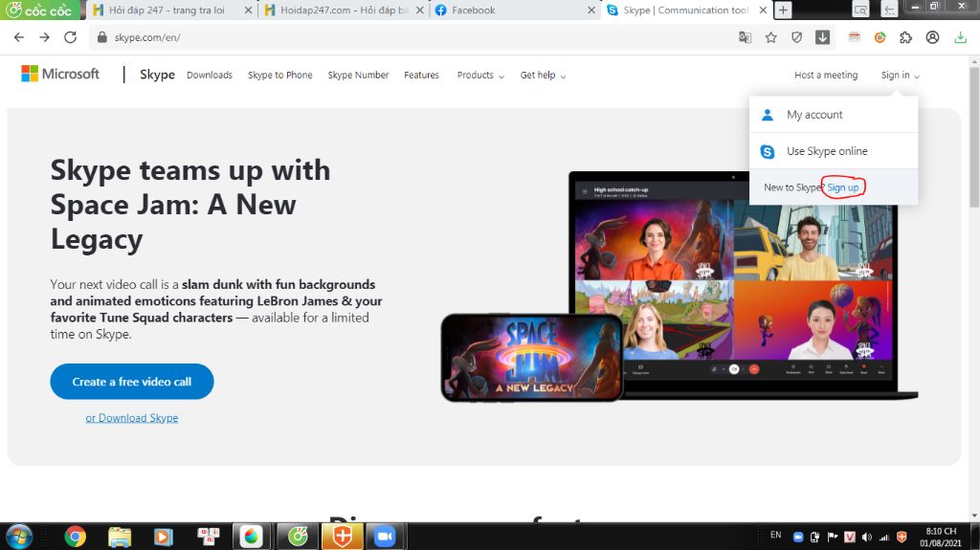Open Zoom from the taskbar
980x550 pixels.
(385, 537)
